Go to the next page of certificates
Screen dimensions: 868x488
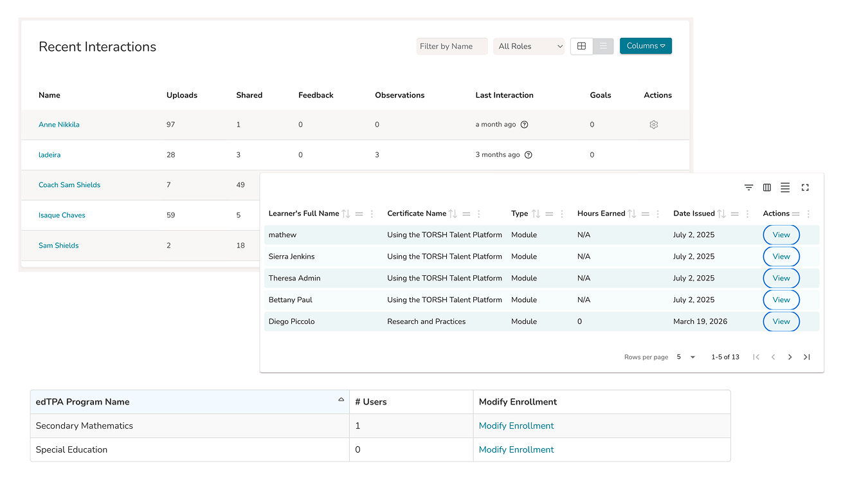coord(790,357)
